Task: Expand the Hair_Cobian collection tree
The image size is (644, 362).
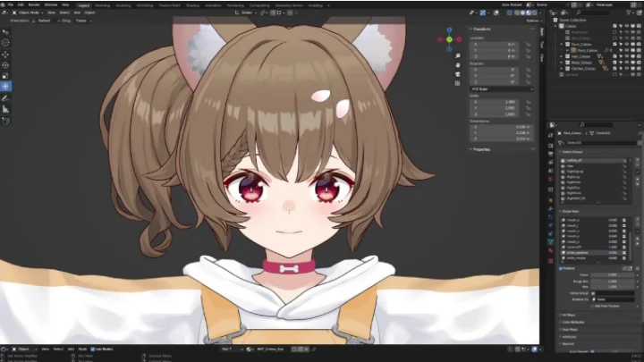Action: pos(562,56)
